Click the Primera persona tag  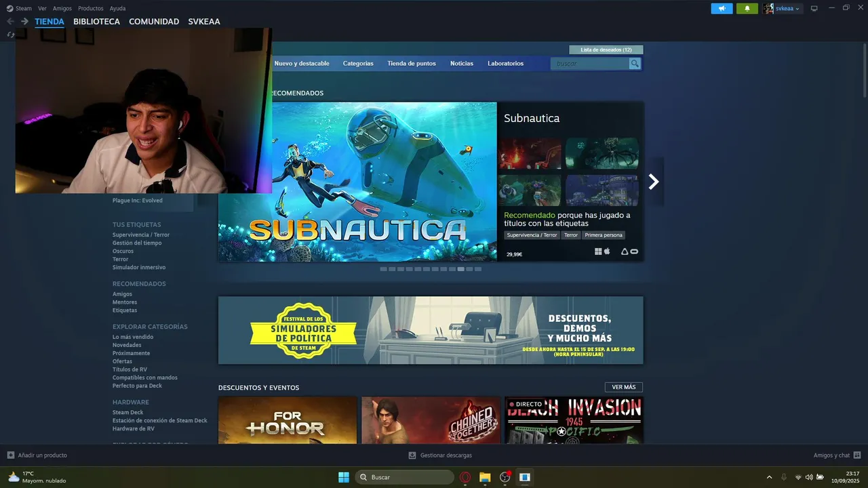(x=604, y=235)
